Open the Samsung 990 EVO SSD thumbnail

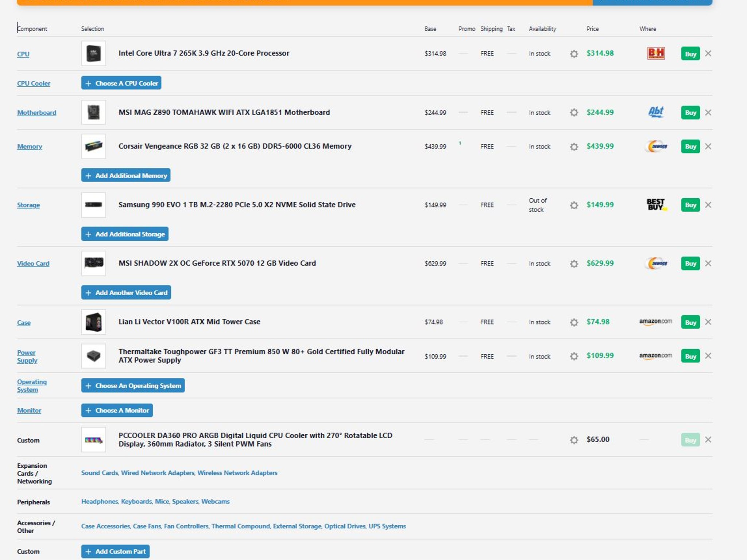(94, 205)
